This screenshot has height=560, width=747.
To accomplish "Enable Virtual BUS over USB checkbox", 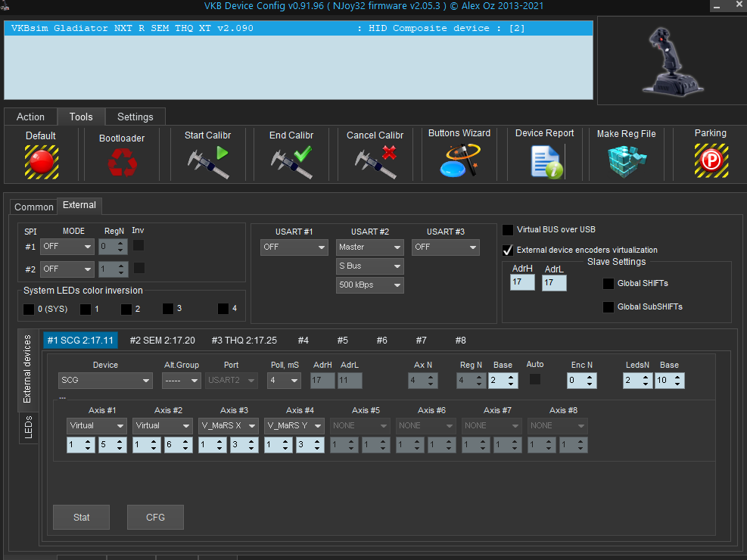I will pyautogui.click(x=508, y=230).
